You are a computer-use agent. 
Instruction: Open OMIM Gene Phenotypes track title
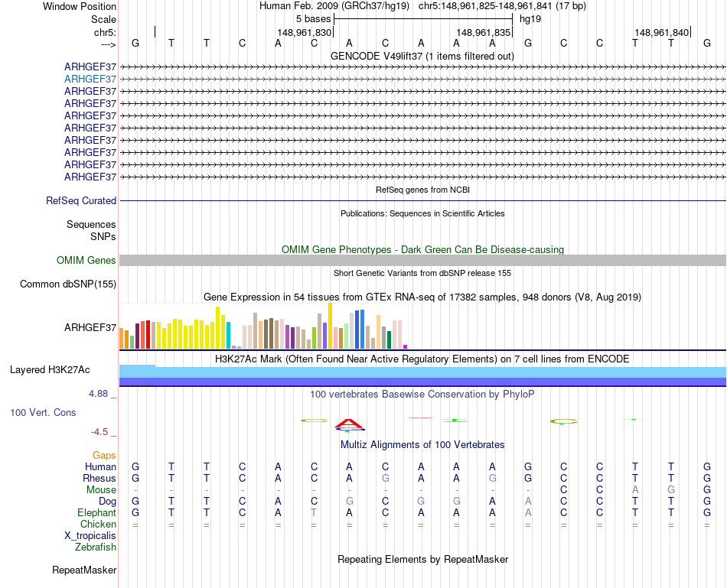(422, 250)
